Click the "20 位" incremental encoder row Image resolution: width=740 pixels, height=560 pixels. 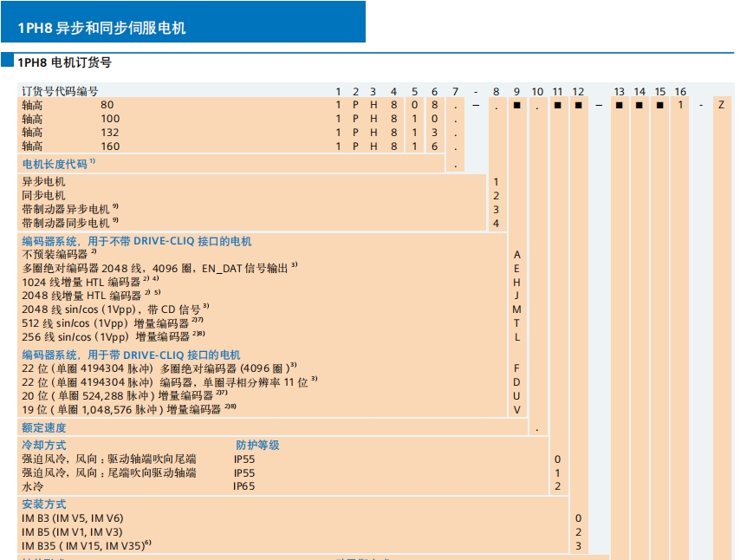click(125, 396)
